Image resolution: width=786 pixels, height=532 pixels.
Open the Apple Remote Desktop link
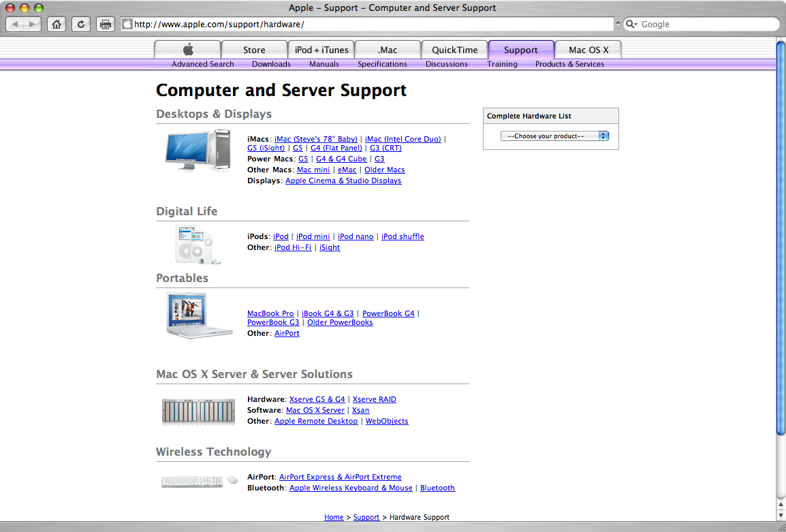(316, 421)
